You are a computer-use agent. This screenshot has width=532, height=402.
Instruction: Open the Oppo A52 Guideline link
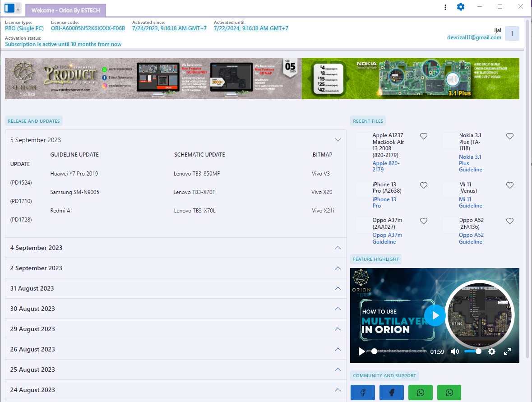[471, 239]
